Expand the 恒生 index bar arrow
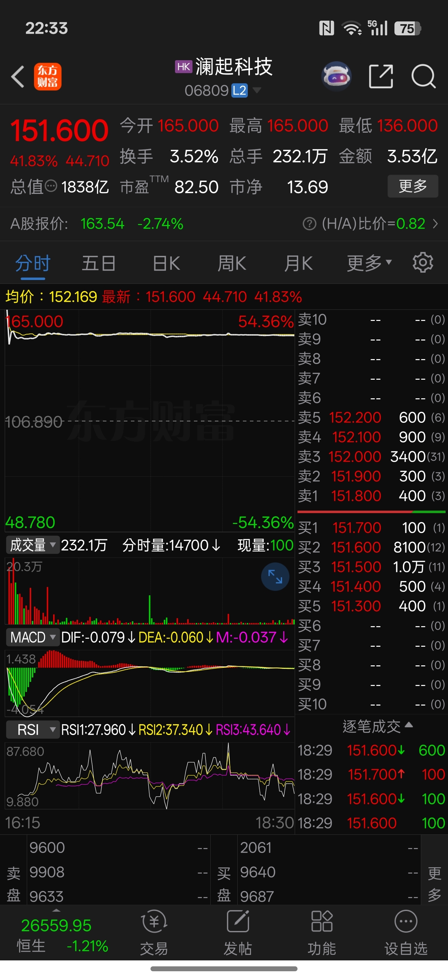 pyautogui.click(x=56, y=910)
